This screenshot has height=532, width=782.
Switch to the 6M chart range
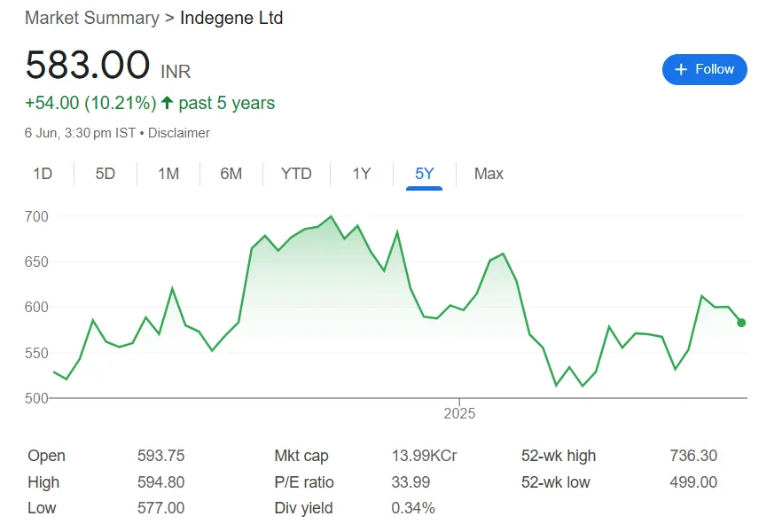tap(231, 174)
